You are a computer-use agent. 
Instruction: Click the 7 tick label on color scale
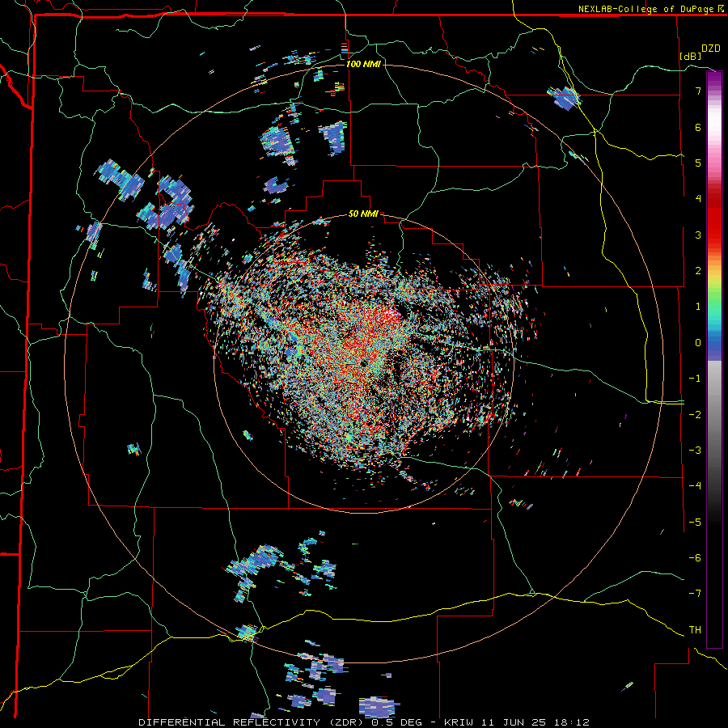[x=698, y=91]
